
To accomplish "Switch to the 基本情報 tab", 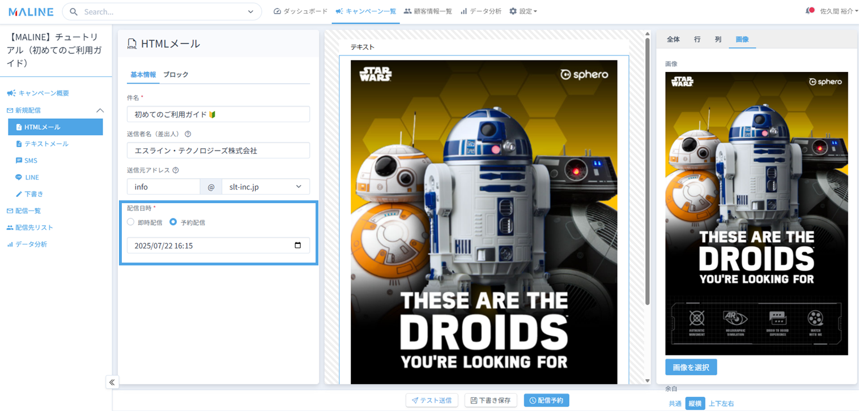I will coord(143,75).
